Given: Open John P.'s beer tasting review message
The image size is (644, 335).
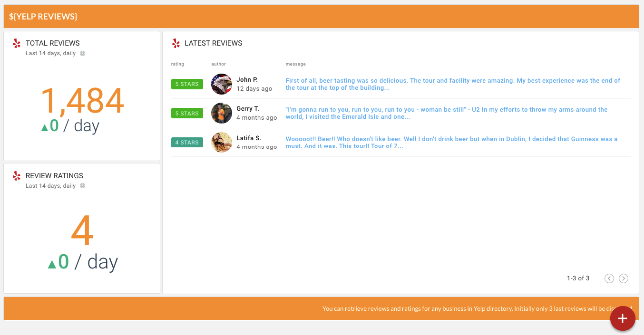Looking at the screenshot, I should pos(453,84).
